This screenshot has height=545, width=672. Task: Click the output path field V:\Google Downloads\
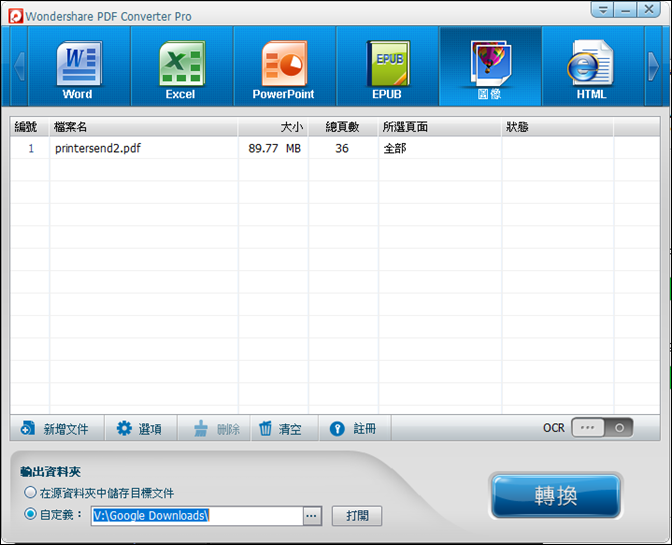click(x=197, y=515)
